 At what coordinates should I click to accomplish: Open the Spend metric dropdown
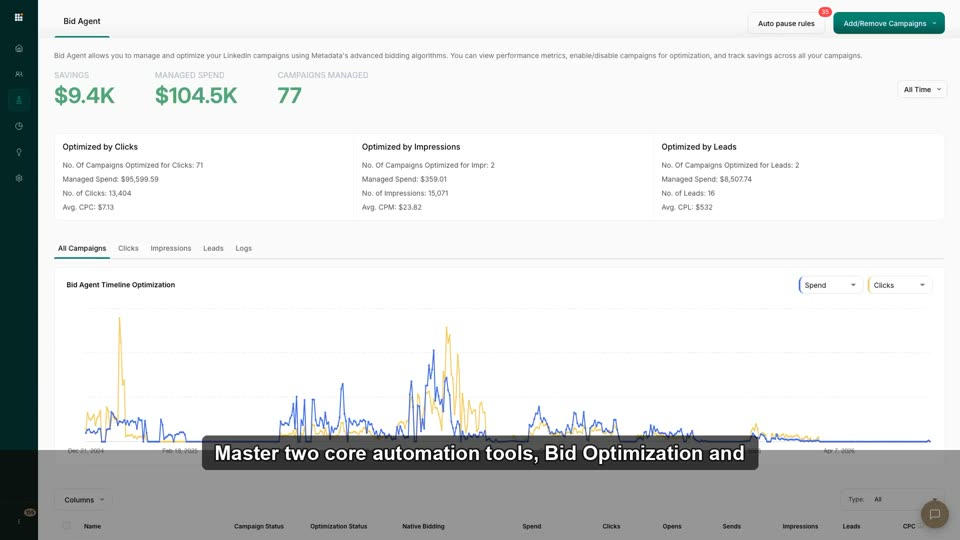830,285
